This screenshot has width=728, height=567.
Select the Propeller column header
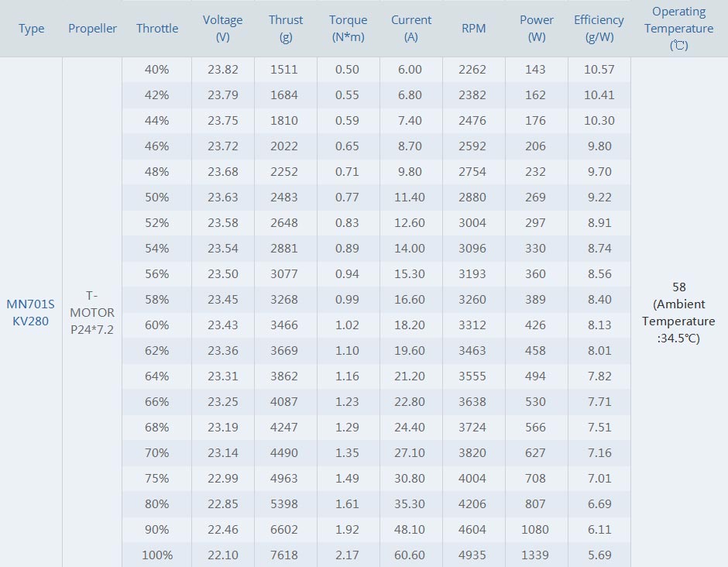tap(92, 29)
